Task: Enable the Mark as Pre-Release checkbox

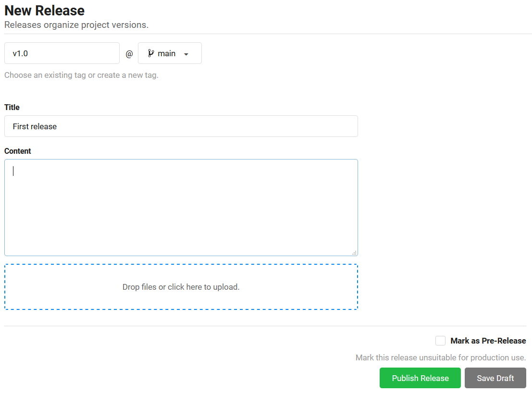Action: pyautogui.click(x=440, y=341)
